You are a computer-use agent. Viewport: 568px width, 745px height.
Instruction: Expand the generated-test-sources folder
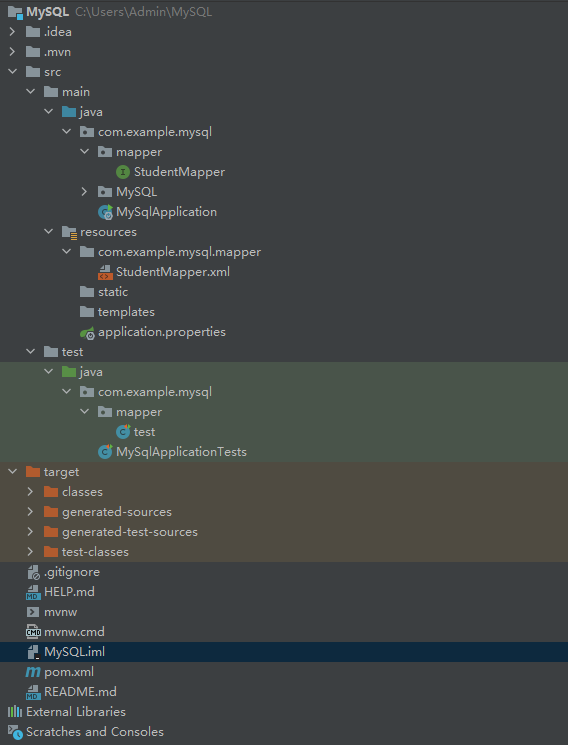point(30,532)
